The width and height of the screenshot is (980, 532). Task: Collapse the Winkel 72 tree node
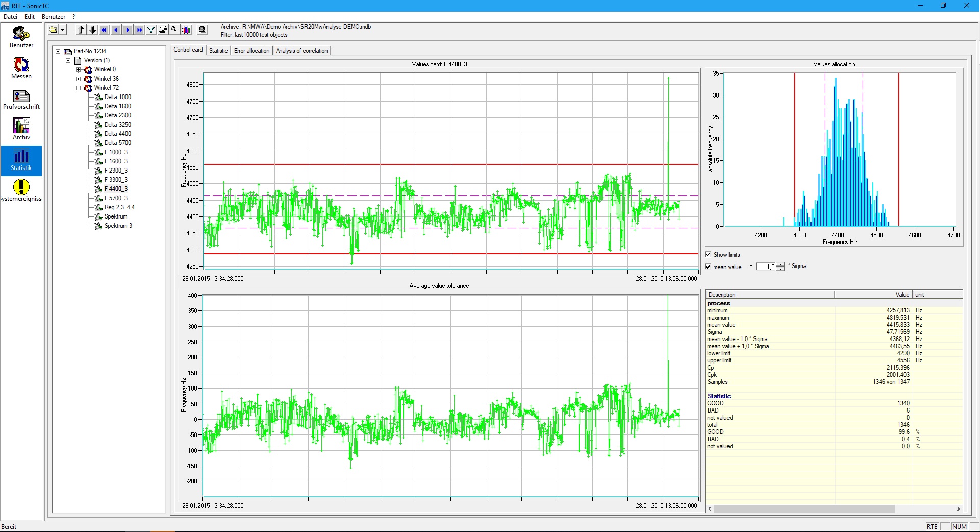(79, 88)
